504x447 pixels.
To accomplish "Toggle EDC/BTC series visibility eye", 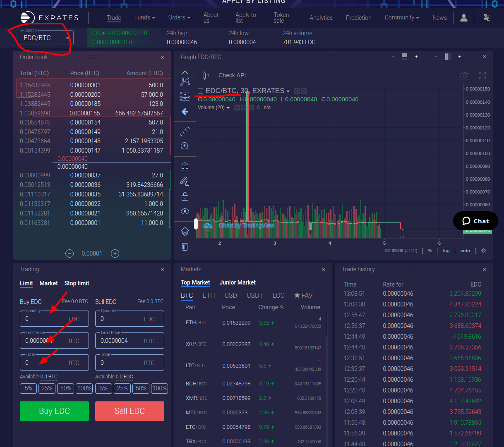I will [x=297, y=91].
